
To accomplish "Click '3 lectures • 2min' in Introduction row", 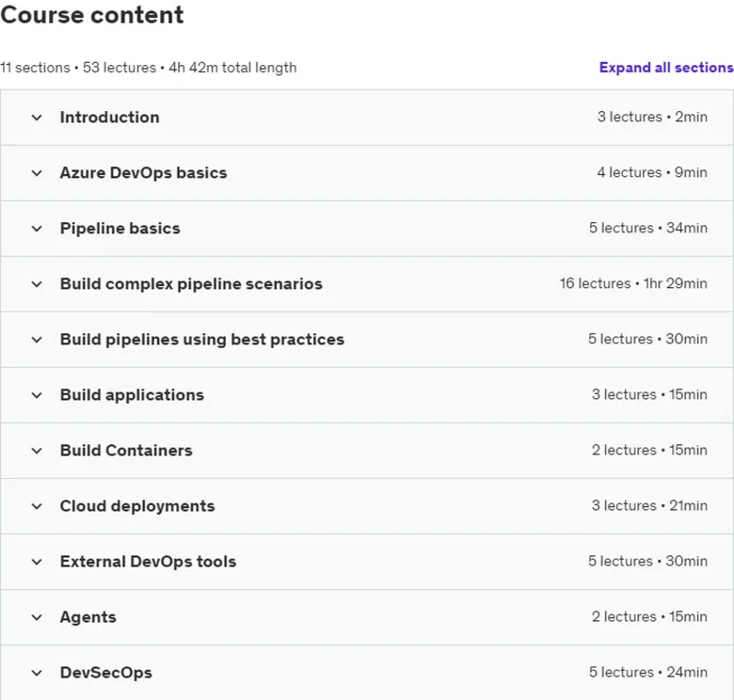I will point(652,117).
